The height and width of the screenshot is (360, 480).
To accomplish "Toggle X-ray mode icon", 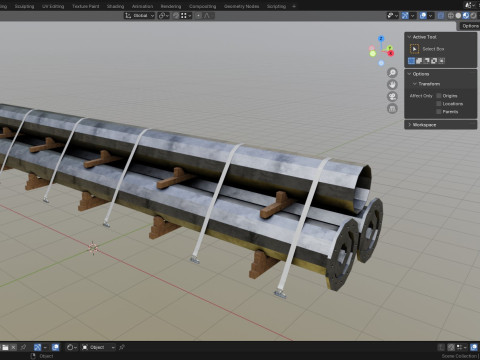I will [x=441, y=16].
